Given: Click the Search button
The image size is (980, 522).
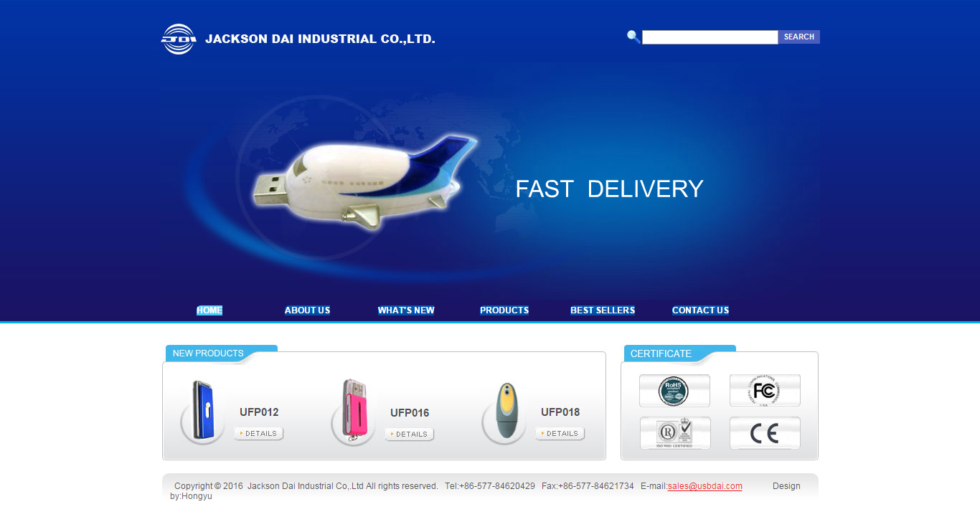Looking at the screenshot, I should click(x=799, y=37).
